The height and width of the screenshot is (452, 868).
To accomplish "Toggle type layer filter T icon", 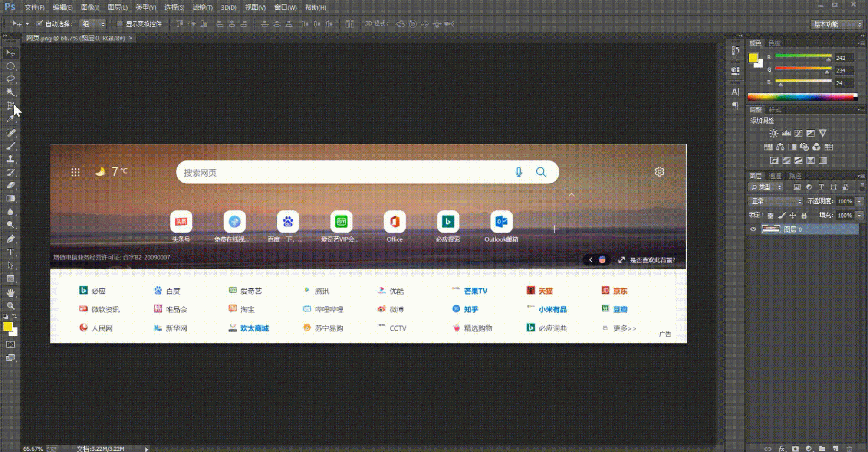I will pyautogui.click(x=821, y=187).
